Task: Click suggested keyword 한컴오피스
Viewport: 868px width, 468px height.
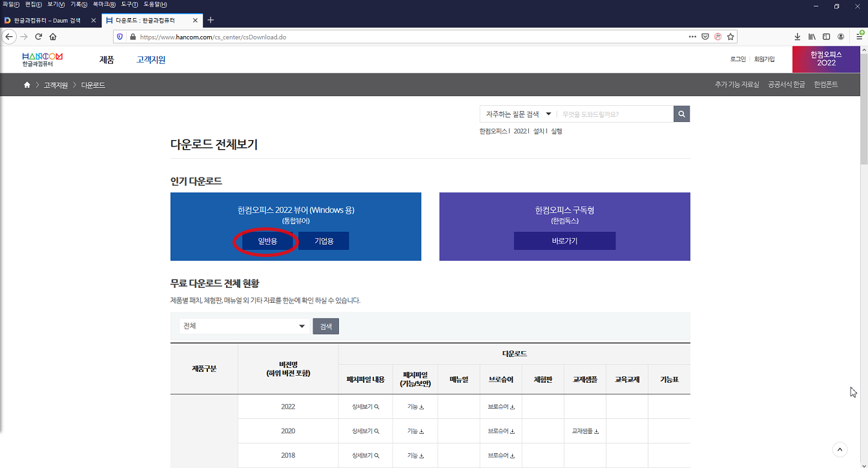Action: pyautogui.click(x=493, y=131)
